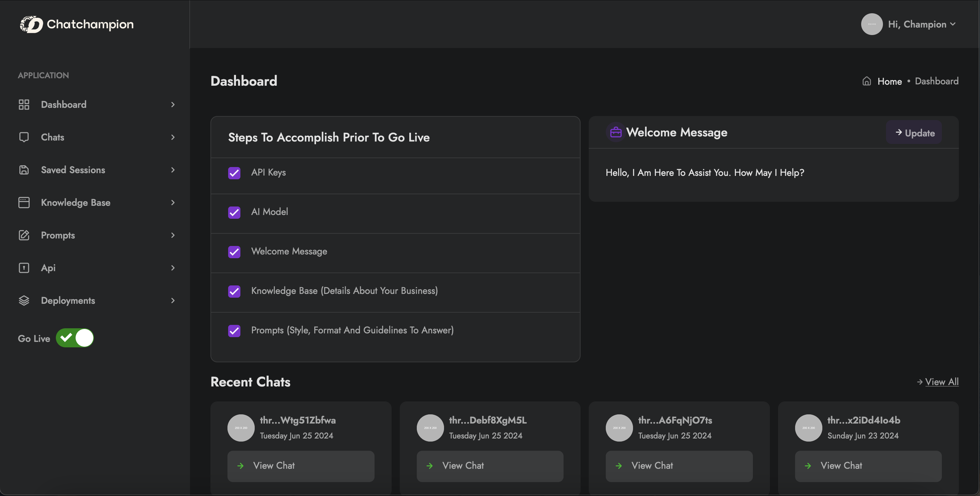Uncheck the API Keys step

pos(234,173)
